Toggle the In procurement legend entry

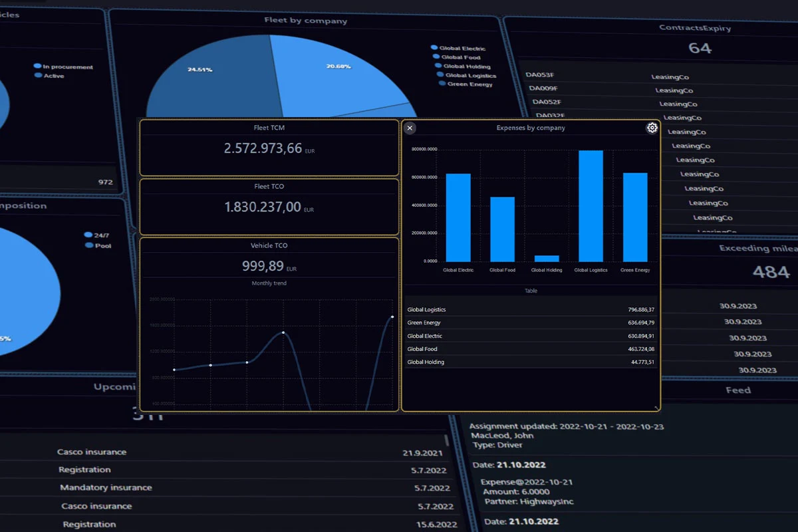pyautogui.click(x=63, y=66)
